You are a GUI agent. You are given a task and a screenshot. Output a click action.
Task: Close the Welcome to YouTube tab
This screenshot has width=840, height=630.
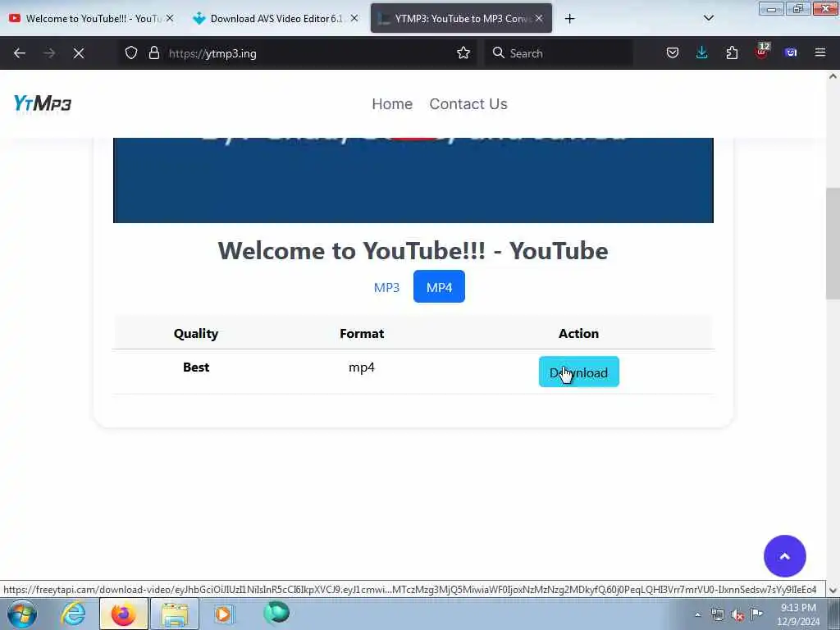pyautogui.click(x=170, y=18)
